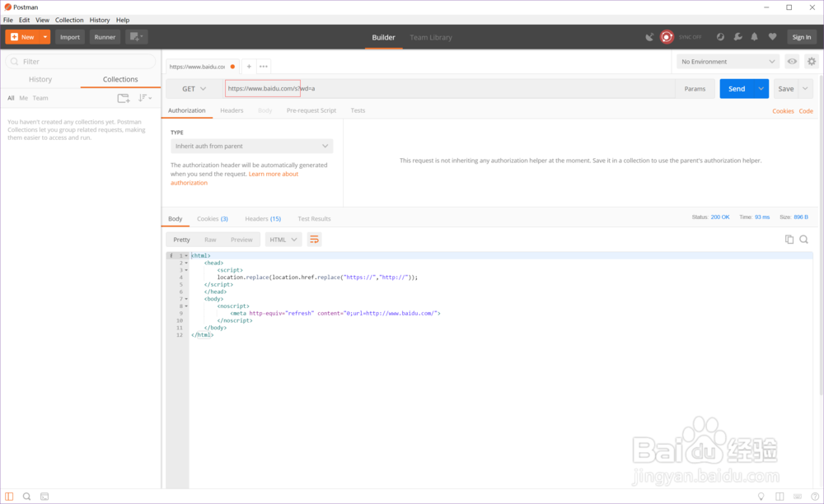Viewport: 824px width, 504px height.
Task: Open the HTML format dropdown
Action: click(283, 240)
